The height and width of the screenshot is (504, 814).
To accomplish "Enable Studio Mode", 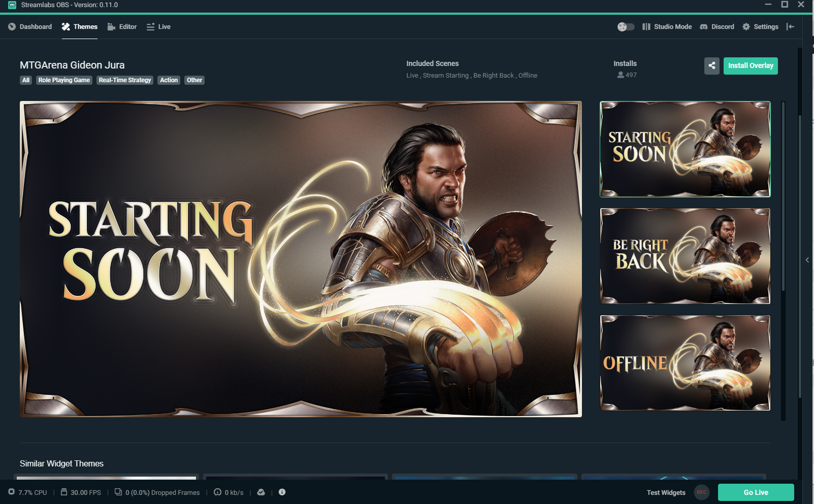I will pos(667,27).
